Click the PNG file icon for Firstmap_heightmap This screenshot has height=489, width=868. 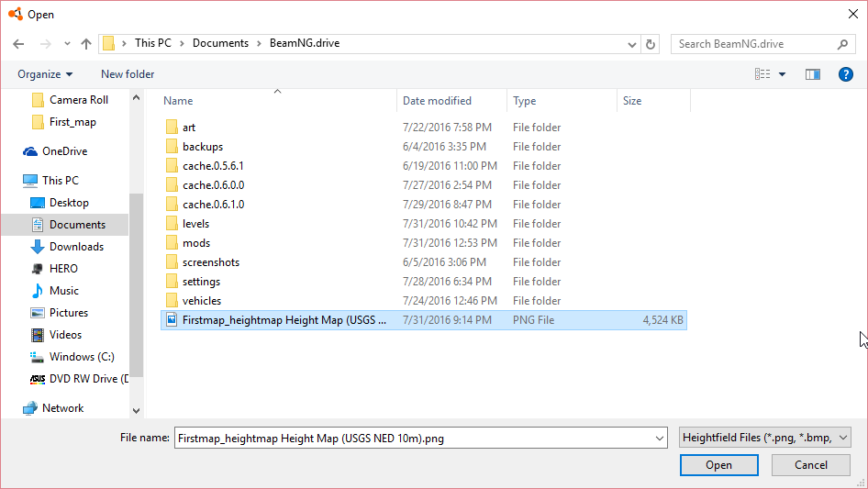point(172,319)
